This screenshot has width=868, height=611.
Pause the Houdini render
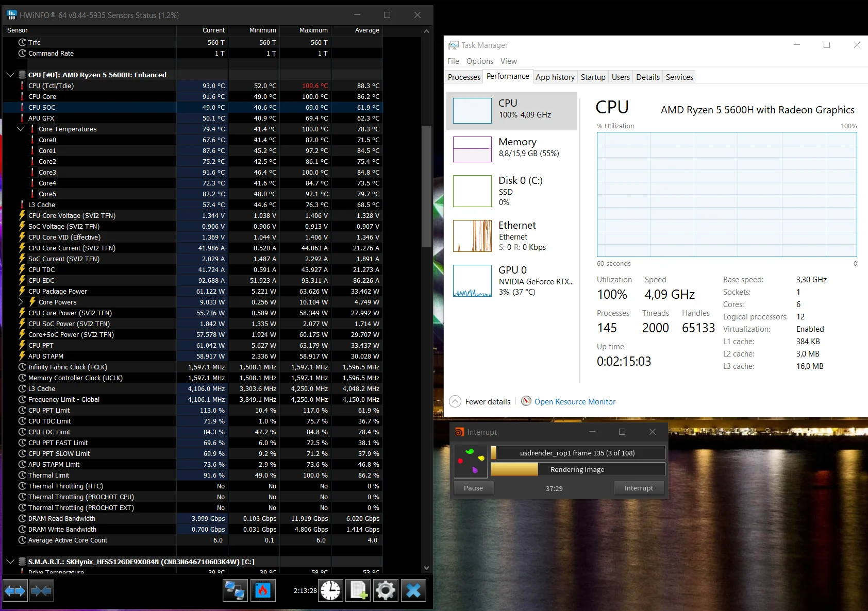click(473, 488)
